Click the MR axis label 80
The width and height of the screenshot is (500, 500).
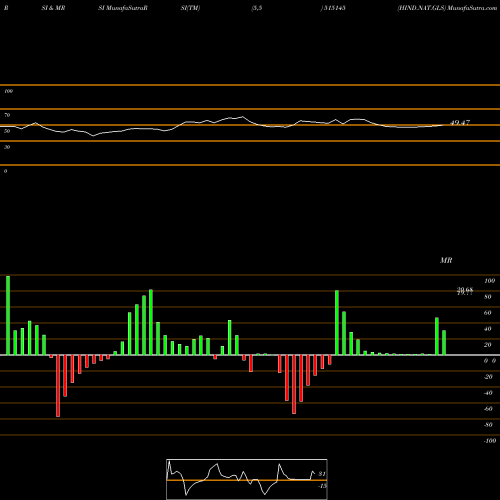(488, 297)
